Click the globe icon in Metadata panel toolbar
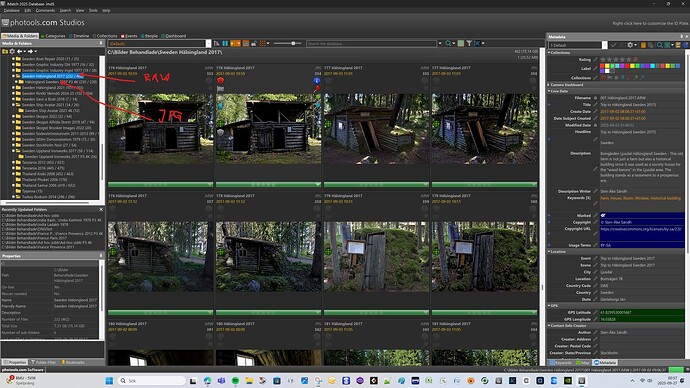The width and height of the screenshot is (690, 388). click(x=685, y=45)
